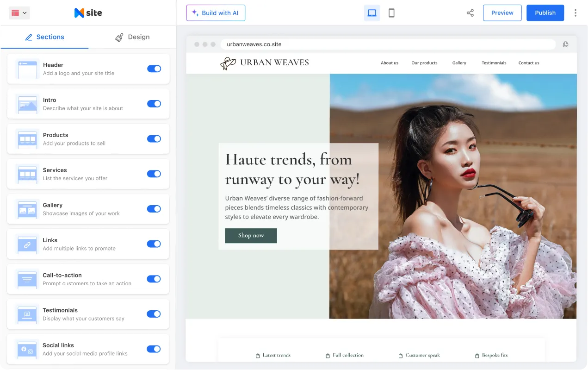Click 'Urban Weaves' diverse range' paragraph

(297, 207)
